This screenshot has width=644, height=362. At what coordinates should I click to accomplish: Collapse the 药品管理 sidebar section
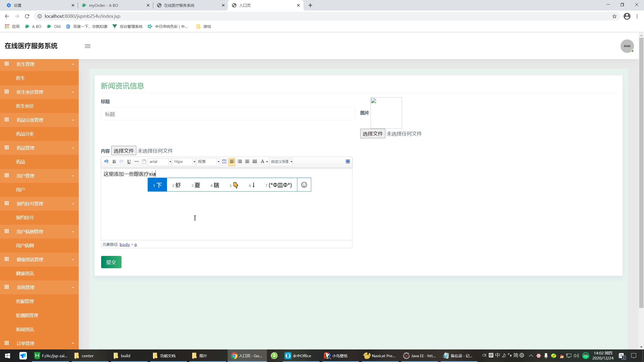tap(39, 148)
